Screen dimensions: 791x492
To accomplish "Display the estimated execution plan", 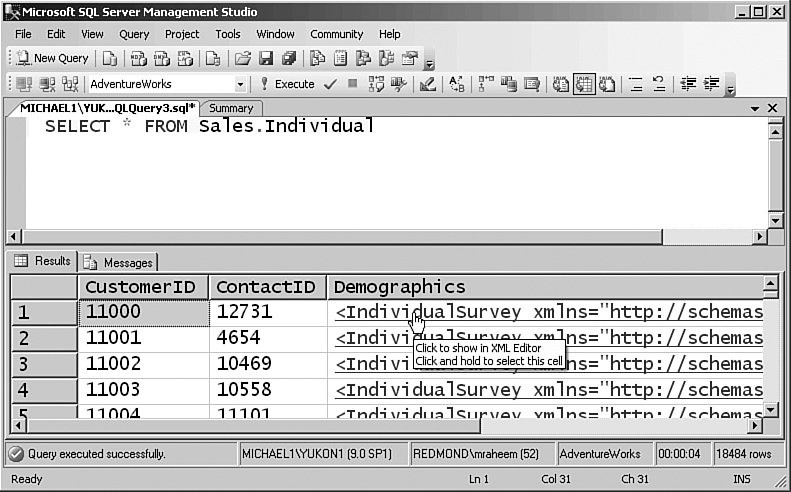I will click(376, 84).
